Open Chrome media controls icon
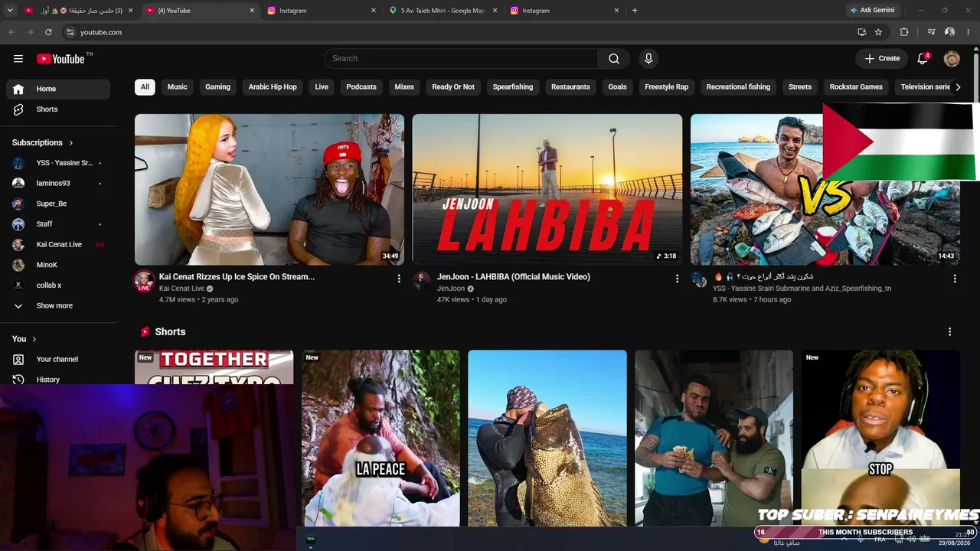980x551 pixels. click(x=931, y=32)
